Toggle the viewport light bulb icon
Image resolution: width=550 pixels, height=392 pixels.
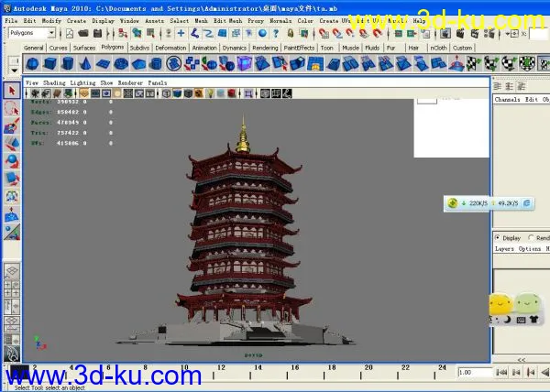coord(209,93)
